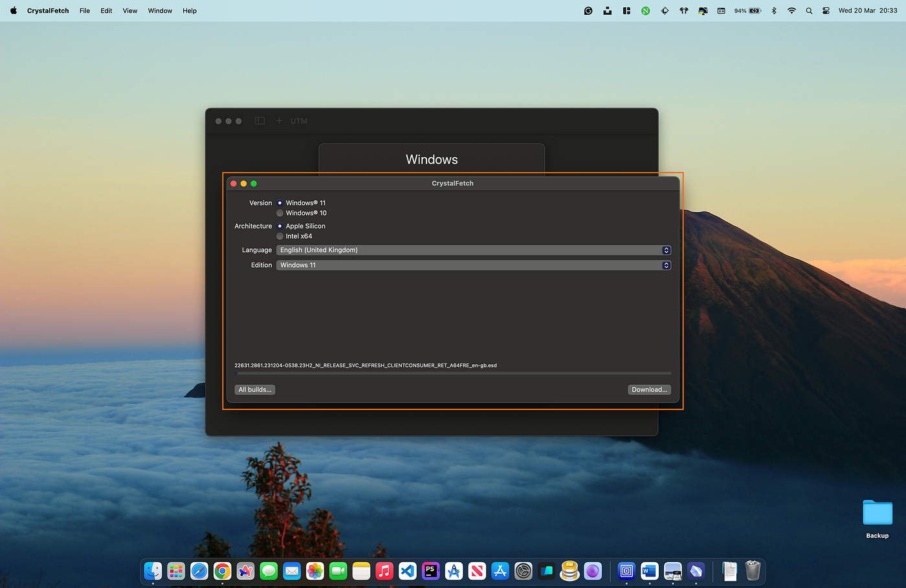Image resolution: width=906 pixels, height=588 pixels.
Task: Click the battery status showing 94%
Action: (747, 11)
